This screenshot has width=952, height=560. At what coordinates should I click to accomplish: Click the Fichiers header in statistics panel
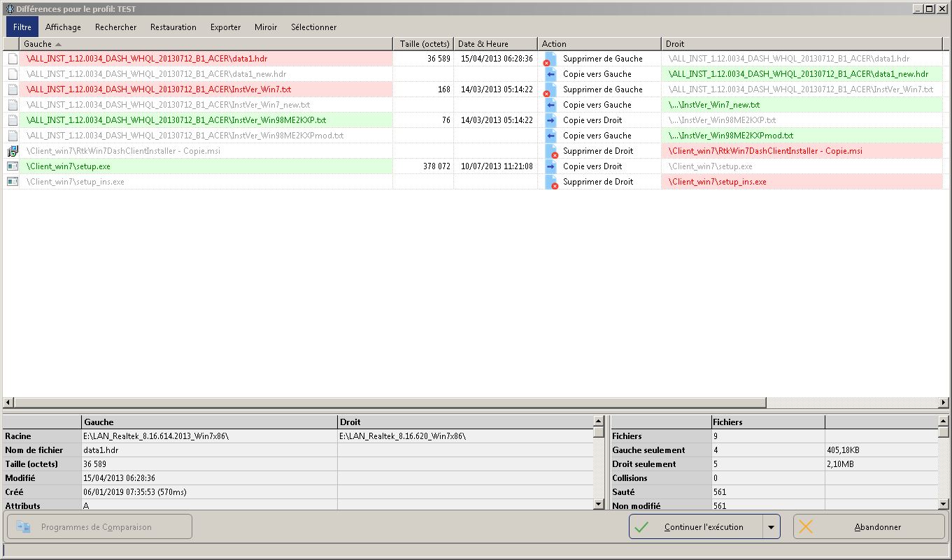click(767, 422)
